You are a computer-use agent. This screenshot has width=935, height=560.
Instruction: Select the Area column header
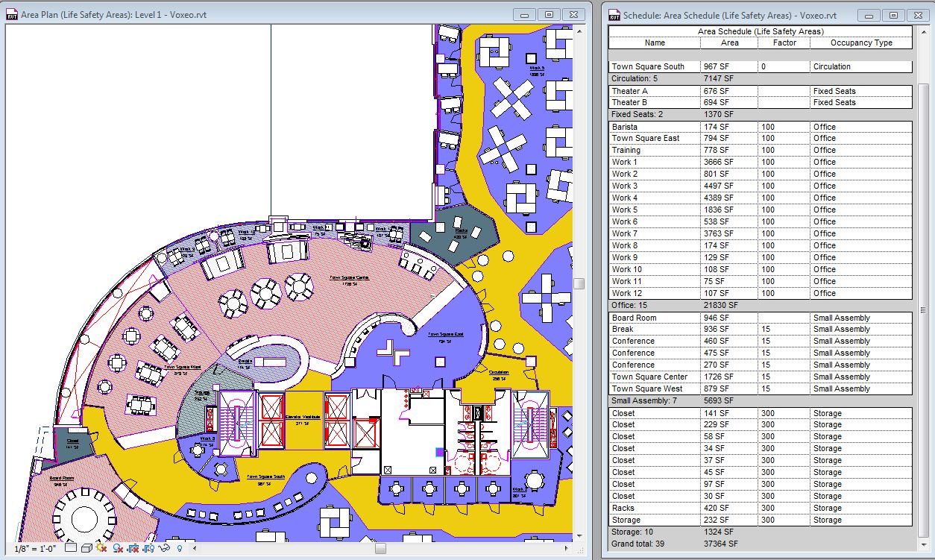point(729,43)
